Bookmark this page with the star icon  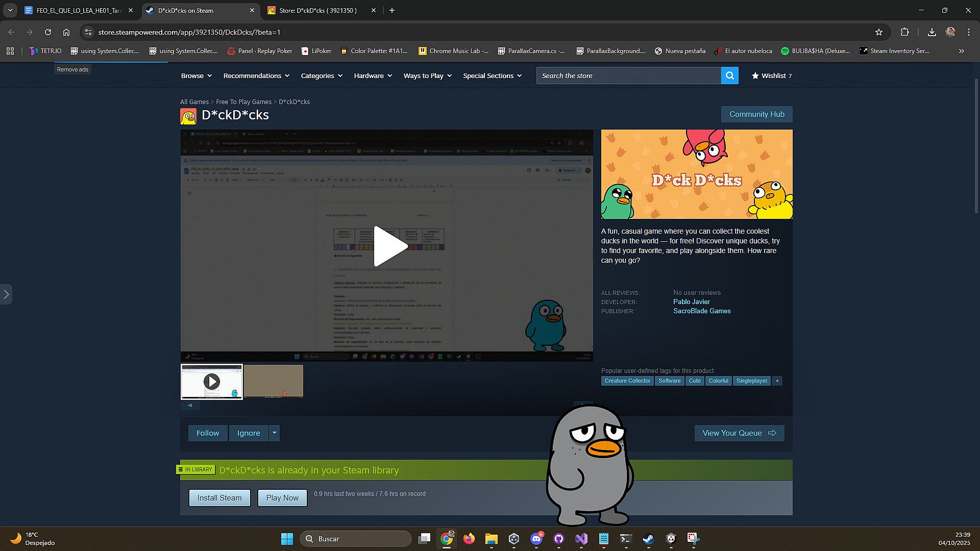click(878, 32)
